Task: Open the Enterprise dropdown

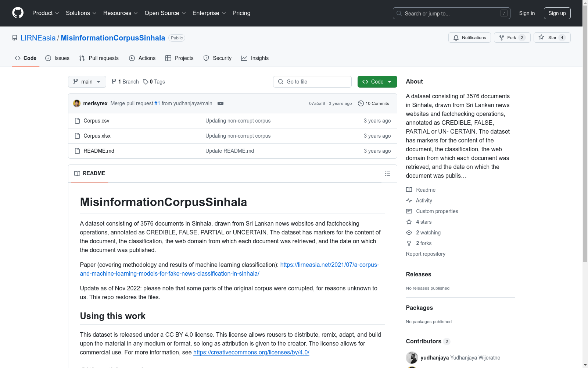Action: [x=209, y=13]
